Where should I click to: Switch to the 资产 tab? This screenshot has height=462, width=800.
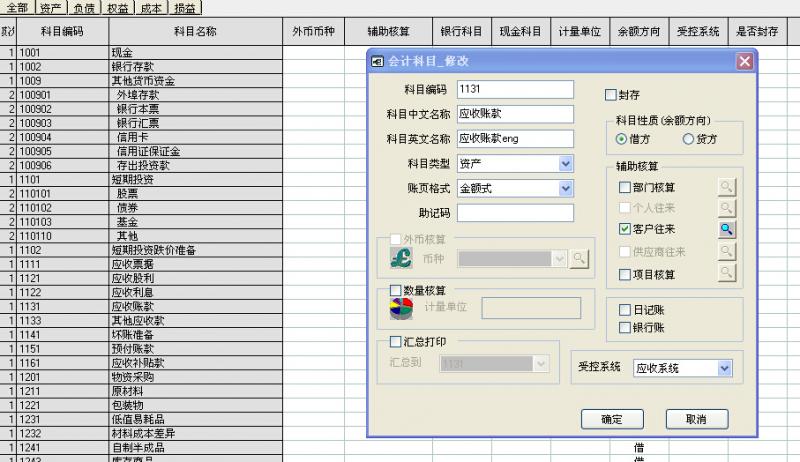51,8
